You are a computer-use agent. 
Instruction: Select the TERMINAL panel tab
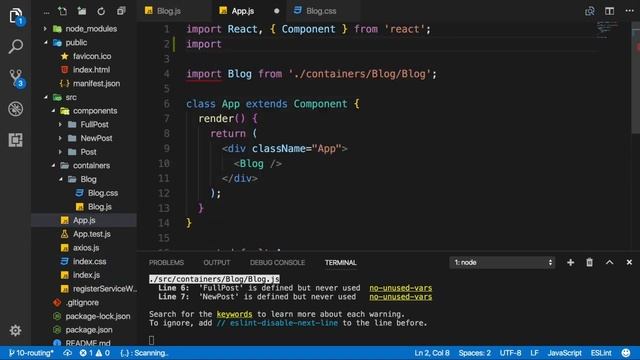click(340, 262)
